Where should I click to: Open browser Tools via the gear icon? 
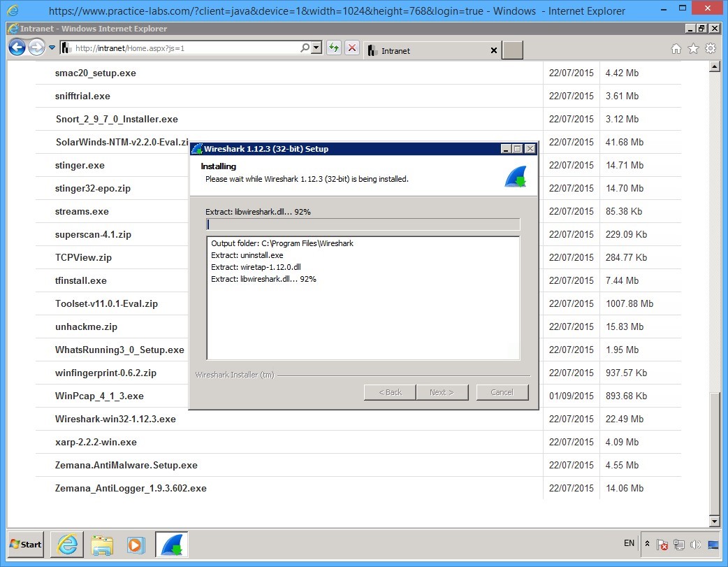coord(711,49)
